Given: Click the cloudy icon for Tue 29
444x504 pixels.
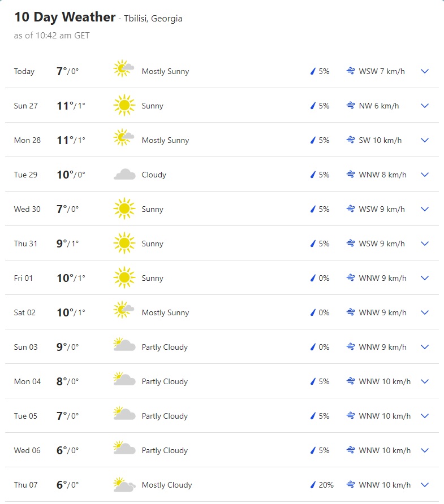Looking at the screenshot, I should (x=124, y=175).
